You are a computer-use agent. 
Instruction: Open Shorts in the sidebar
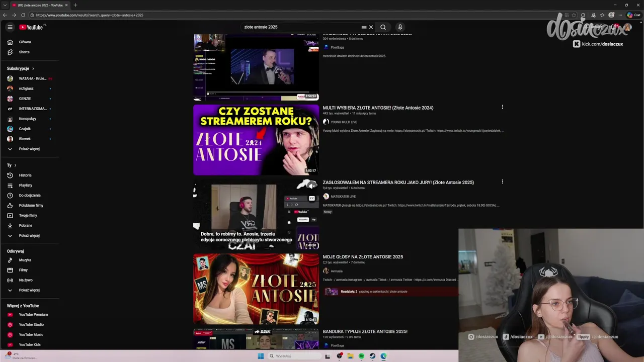click(x=30, y=52)
